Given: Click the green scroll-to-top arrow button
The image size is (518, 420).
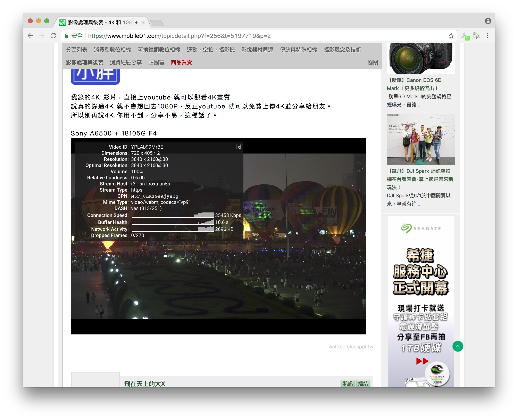Looking at the screenshot, I should click(x=458, y=346).
